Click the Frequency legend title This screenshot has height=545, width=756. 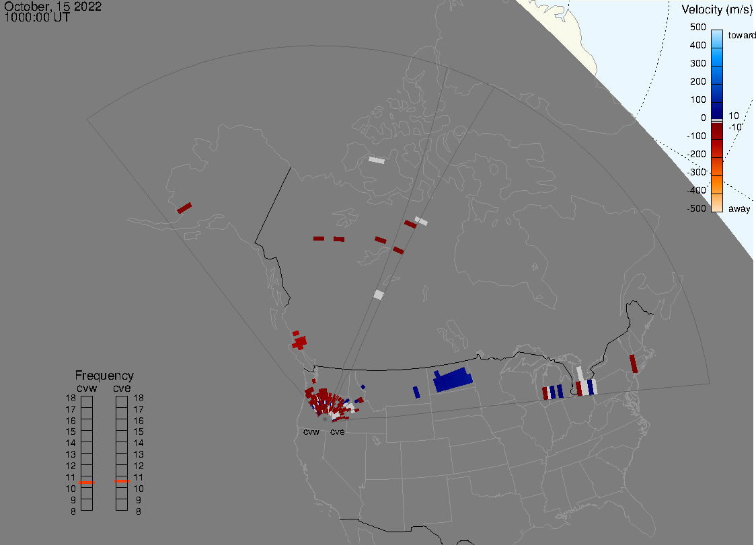point(104,376)
